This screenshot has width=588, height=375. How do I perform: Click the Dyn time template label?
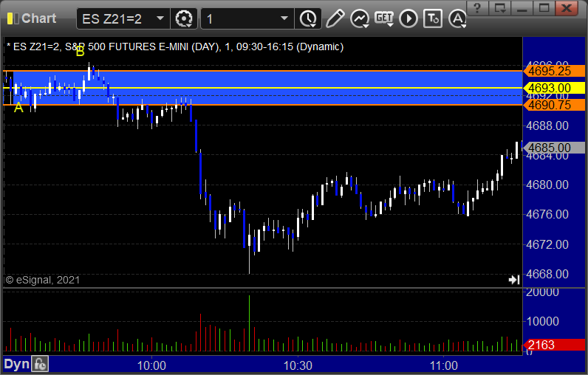click(16, 364)
